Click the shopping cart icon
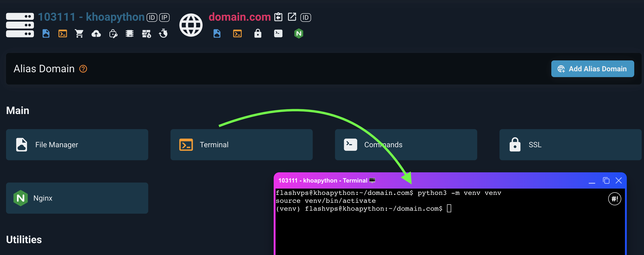This screenshot has width=644, height=255. pos(79,33)
